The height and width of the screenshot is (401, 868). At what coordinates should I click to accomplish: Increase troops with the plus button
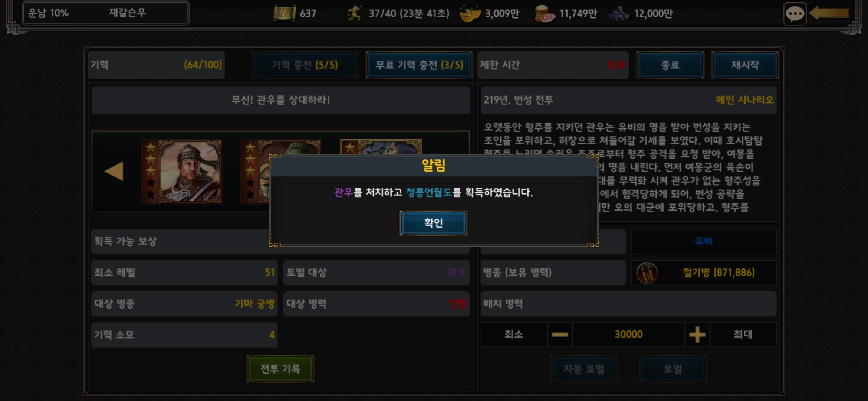697,335
